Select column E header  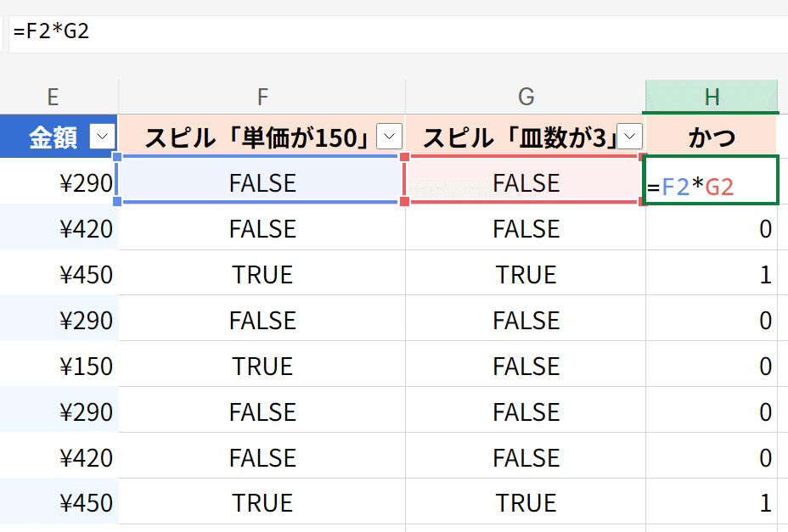pyautogui.click(x=53, y=97)
